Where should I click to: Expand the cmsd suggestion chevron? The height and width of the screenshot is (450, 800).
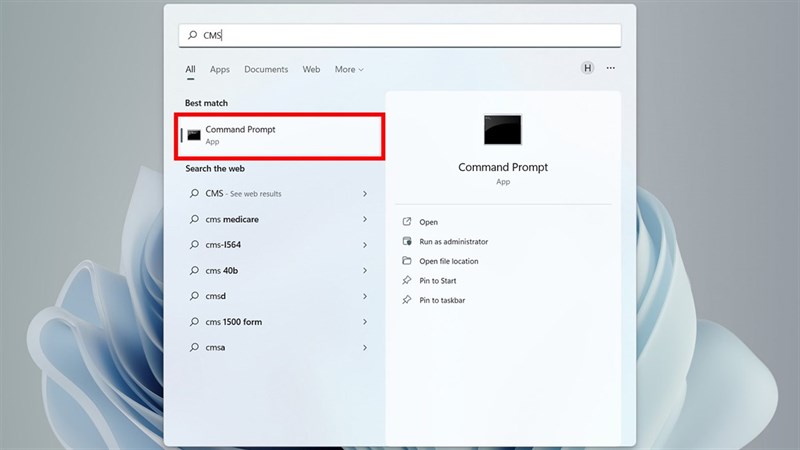(x=364, y=296)
